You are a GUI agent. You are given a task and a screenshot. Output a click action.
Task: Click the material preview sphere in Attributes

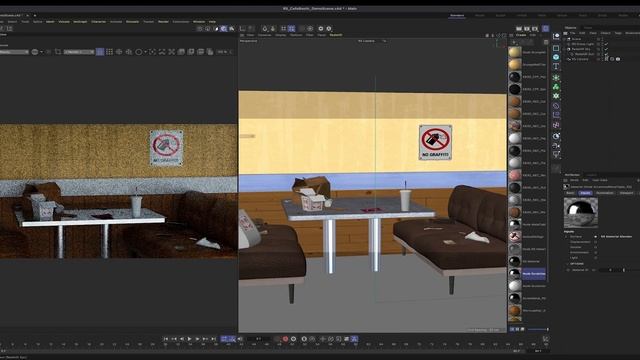tap(580, 213)
